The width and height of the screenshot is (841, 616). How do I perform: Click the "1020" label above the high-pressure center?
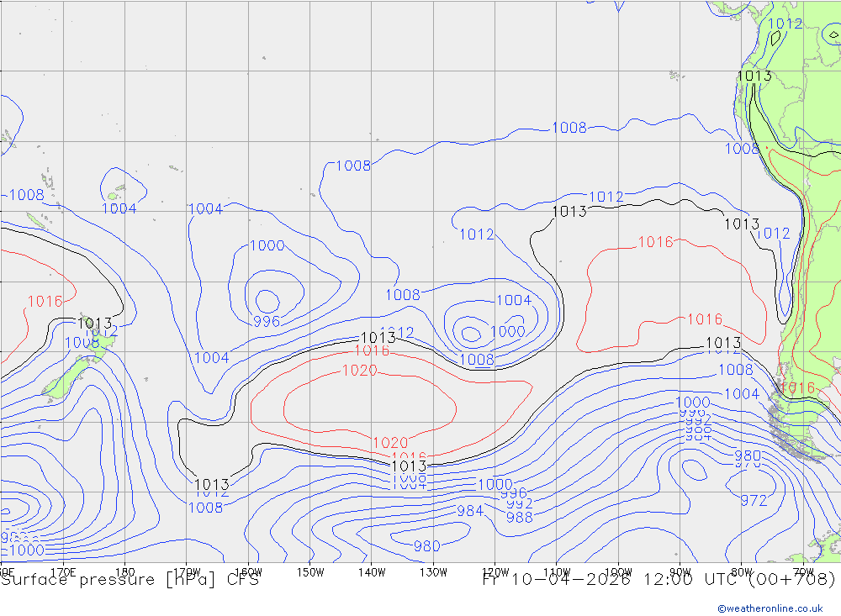click(360, 370)
